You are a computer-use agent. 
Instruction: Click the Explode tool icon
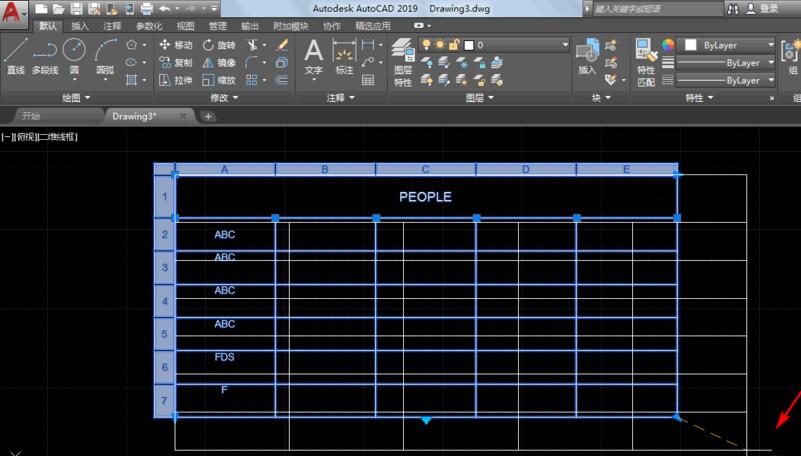tap(282, 62)
